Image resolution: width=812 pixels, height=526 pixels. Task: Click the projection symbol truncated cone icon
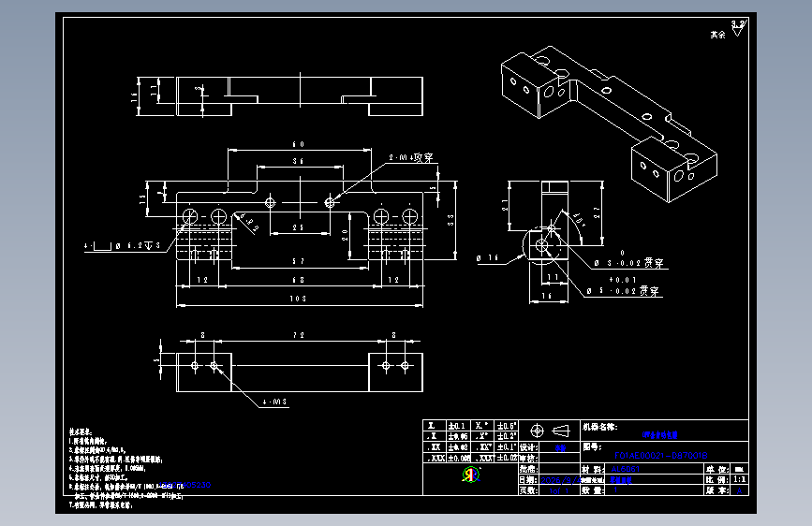click(561, 431)
